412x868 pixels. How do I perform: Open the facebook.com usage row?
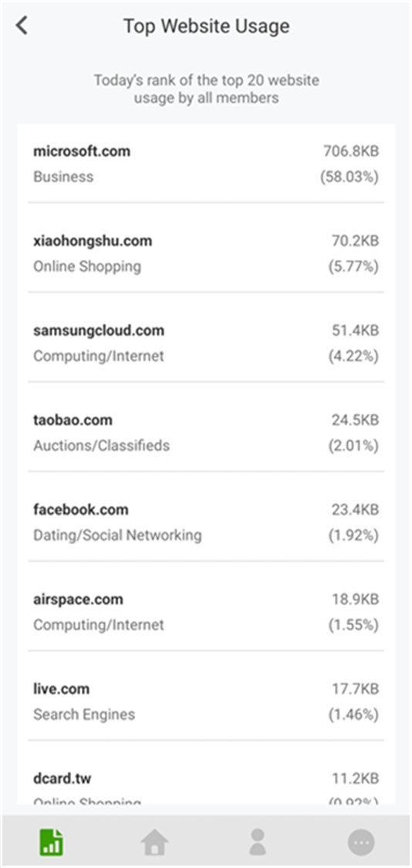[x=206, y=522]
